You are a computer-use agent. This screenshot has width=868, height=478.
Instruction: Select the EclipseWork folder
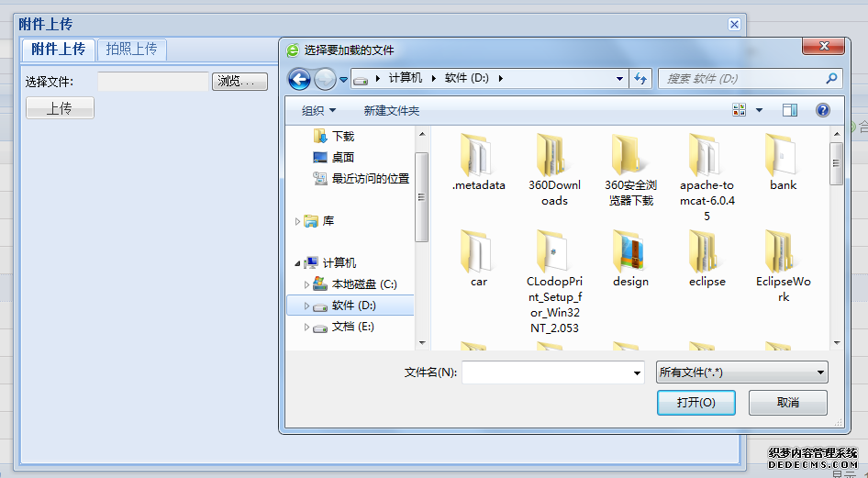[x=783, y=267]
